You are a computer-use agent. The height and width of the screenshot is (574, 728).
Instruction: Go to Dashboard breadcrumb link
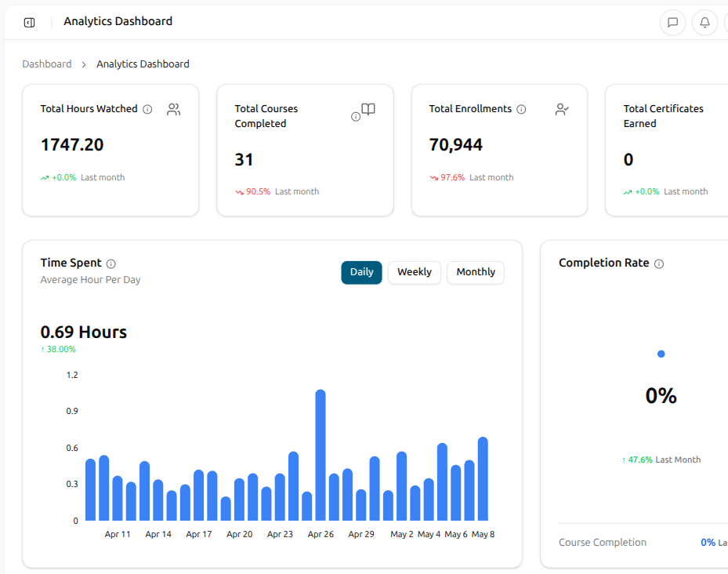(47, 64)
